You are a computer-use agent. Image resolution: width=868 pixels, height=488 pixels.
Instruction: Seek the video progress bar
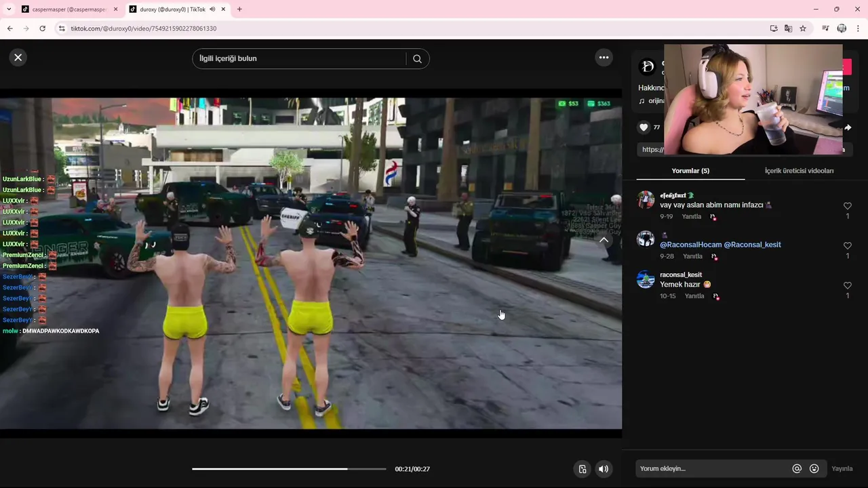point(289,469)
